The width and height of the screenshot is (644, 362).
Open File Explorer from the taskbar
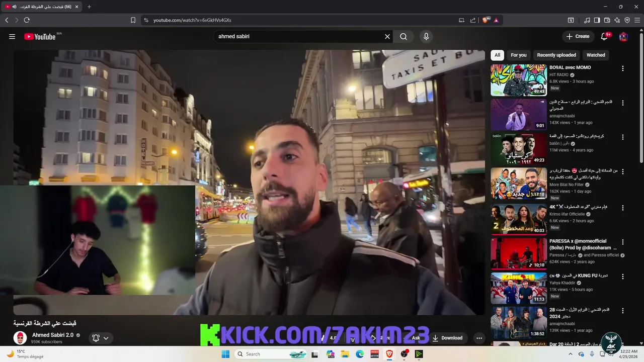[x=345, y=354]
